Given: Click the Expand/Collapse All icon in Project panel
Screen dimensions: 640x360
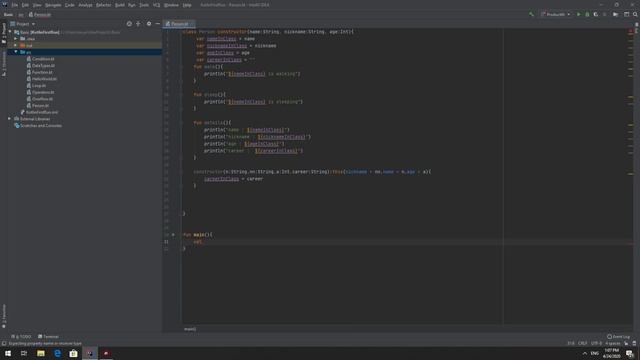Looking at the screenshot, I should pos(138,24).
